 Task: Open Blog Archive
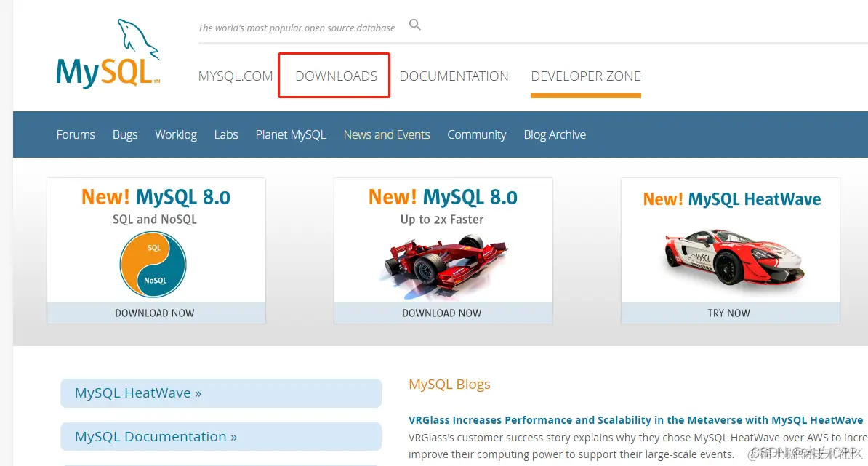(555, 134)
